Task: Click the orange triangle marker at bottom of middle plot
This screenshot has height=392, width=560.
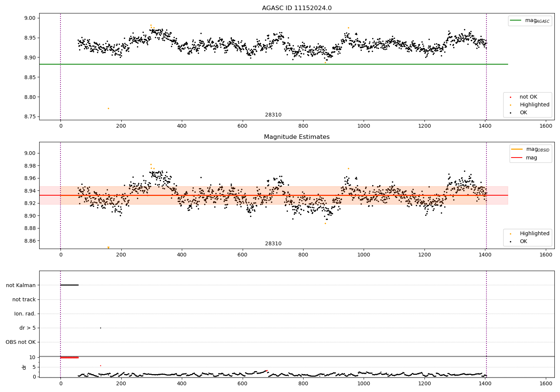Action: [x=108, y=248]
